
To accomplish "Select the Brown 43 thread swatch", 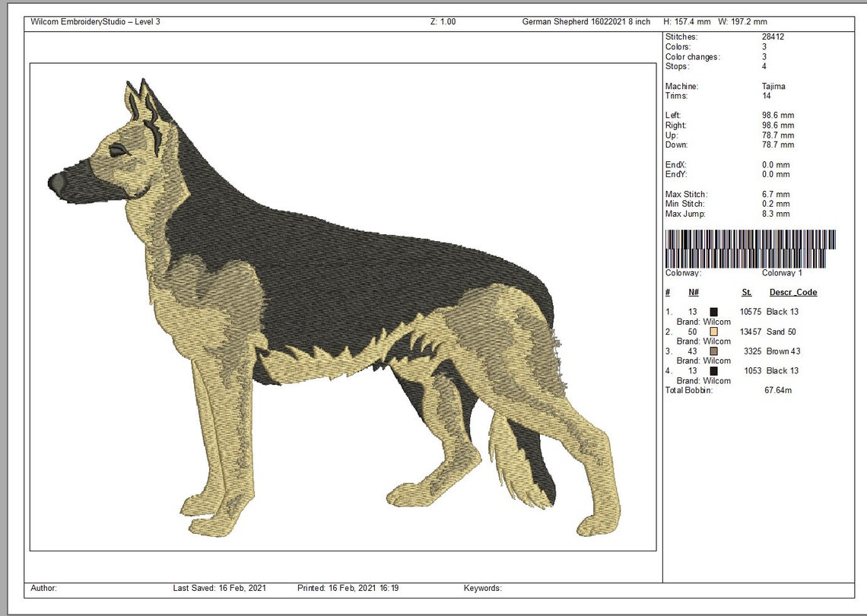I will tap(713, 351).
